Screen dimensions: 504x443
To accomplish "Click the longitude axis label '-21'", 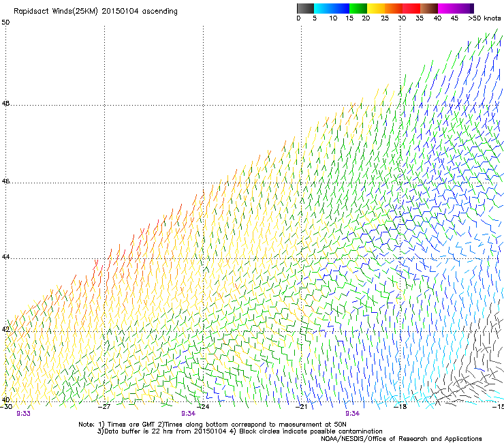I will point(301,407).
